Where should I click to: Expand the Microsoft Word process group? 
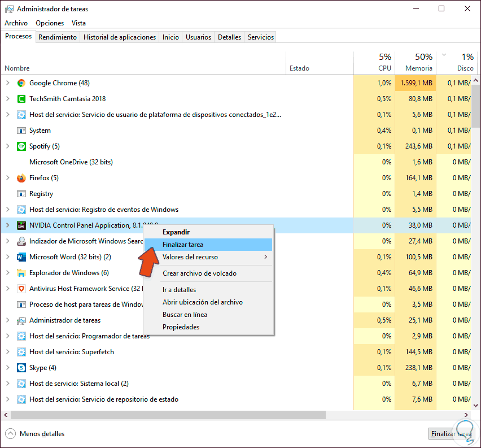pyautogui.click(x=8, y=257)
